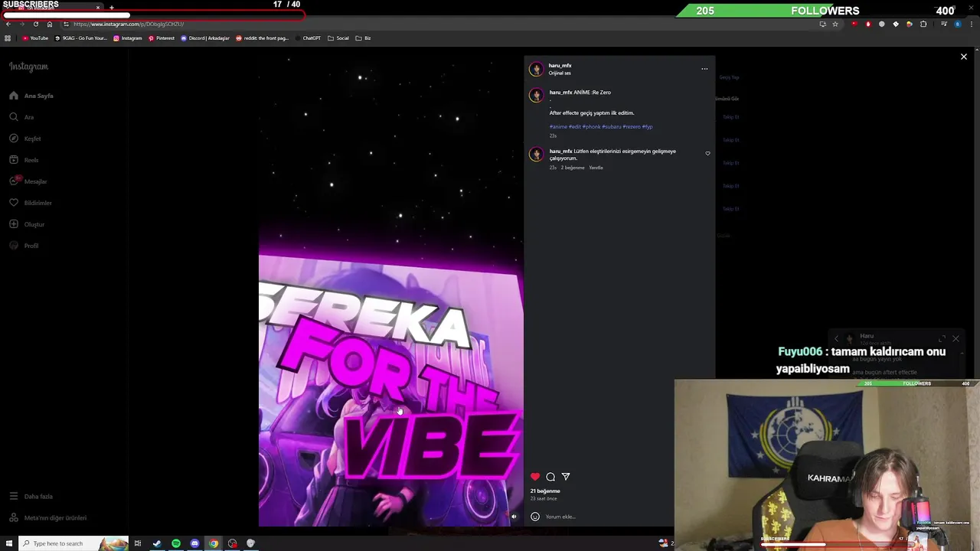Click the Oluştur create item
This screenshot has height=551, width=980.
tap(27, 224)
